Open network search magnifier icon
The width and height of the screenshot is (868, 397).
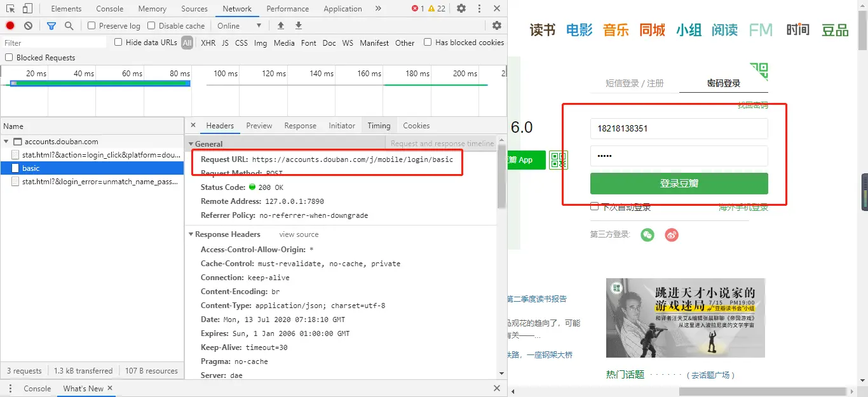click(69, 25)
